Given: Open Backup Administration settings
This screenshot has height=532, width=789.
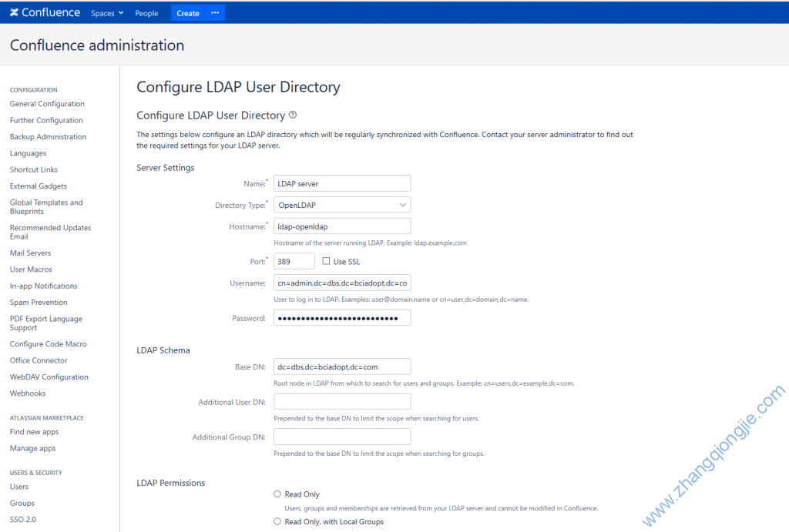Looking at the screenshot, I should click(48, 137).
